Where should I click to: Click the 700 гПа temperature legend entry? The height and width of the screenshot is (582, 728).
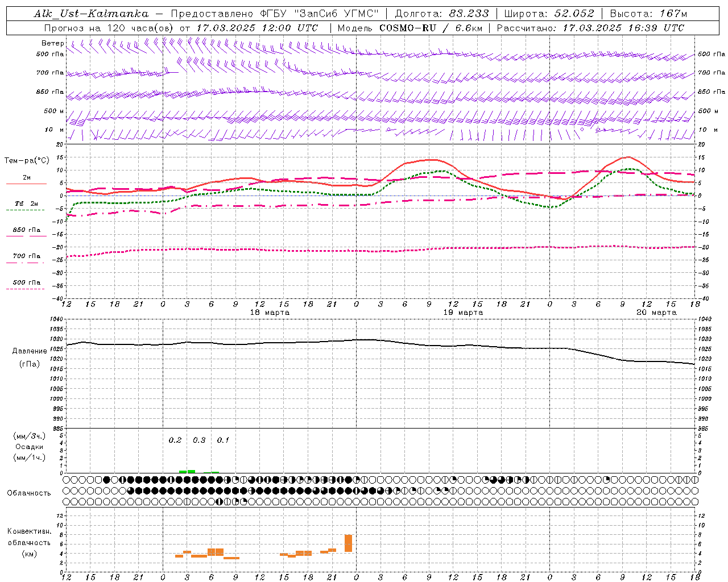(x=27, y=256)
